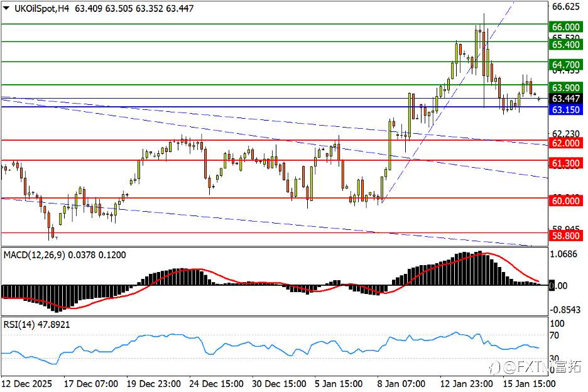
Task: Select the OHLC values 63.409 63.505 63.352 63.447
Action: tap(134, 8)
